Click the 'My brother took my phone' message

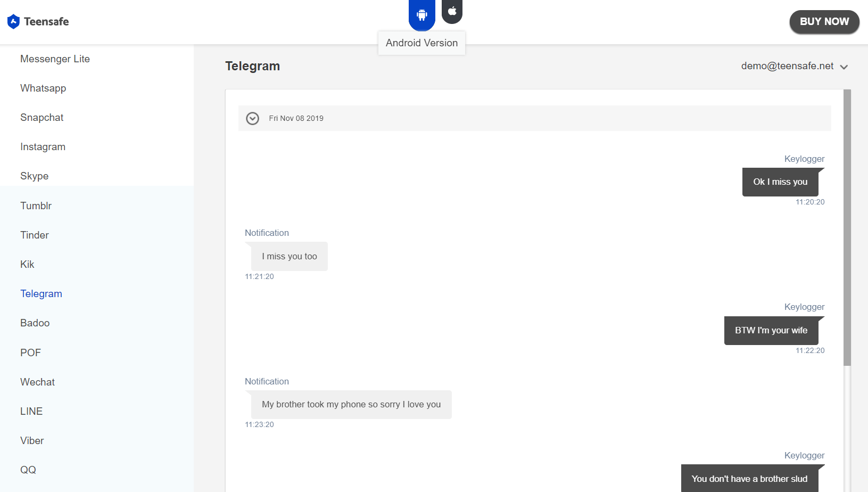(x=351, y=405)
